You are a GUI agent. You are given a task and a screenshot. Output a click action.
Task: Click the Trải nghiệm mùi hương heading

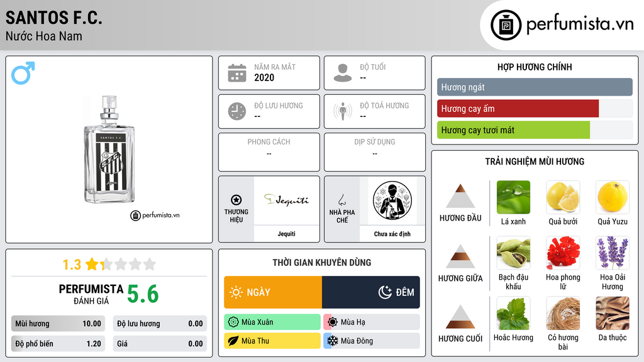(x=535, y=162)
